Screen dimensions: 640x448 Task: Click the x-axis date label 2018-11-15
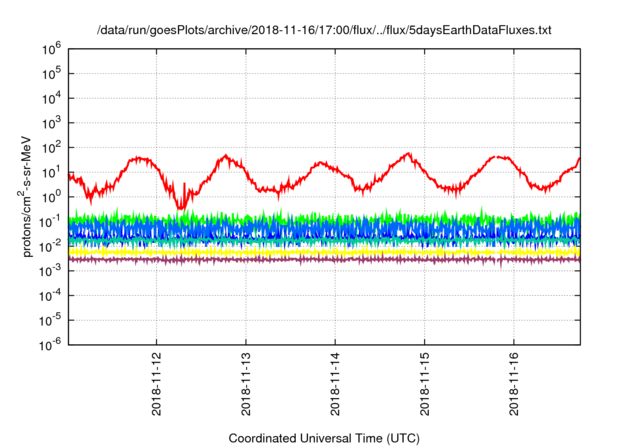tap(424, 384)
